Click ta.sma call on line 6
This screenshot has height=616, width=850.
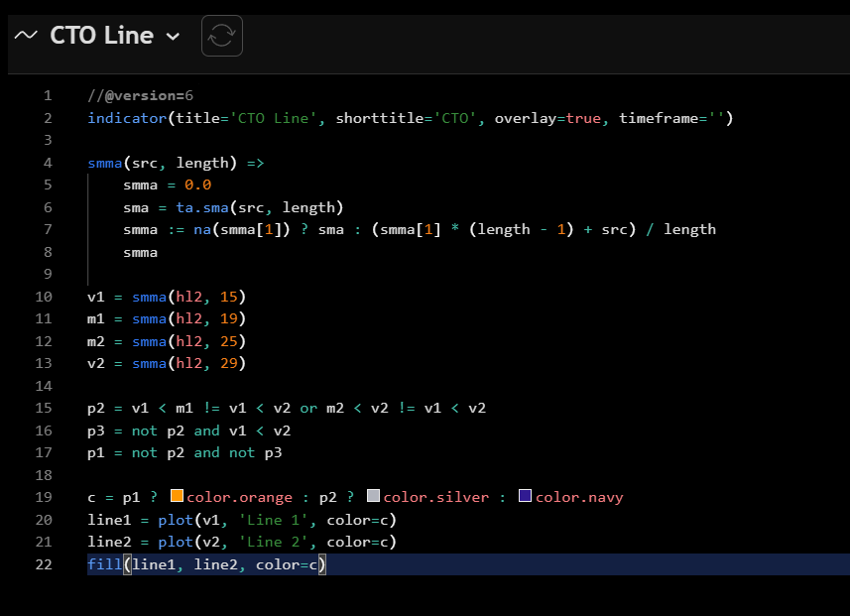pos(202,207)
